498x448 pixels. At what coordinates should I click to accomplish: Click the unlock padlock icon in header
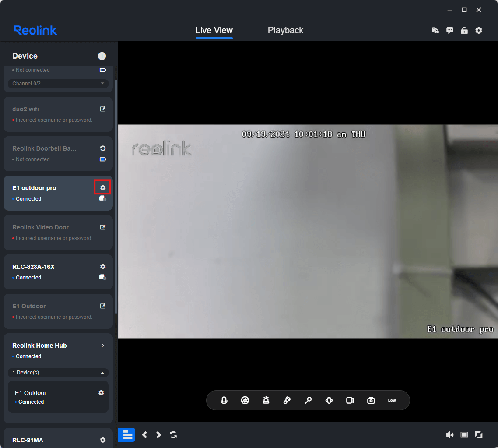pos(464,30)
